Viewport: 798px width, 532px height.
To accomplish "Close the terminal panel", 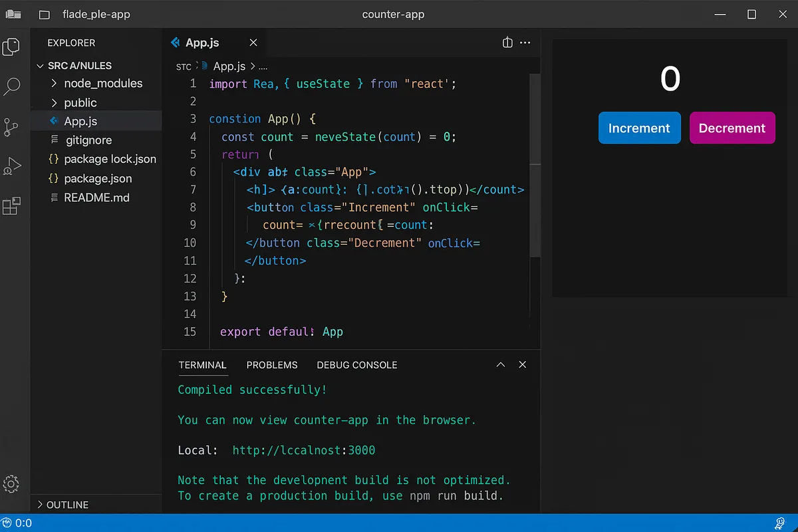I will [x=523, y=364].
